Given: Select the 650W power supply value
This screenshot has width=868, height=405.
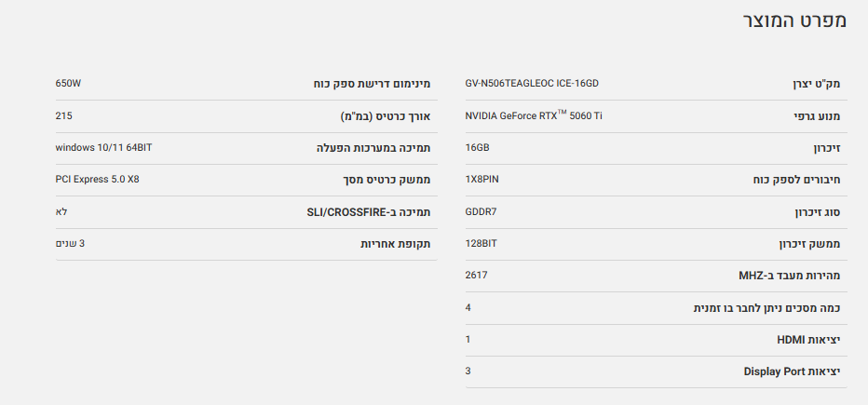Looking at the screenshot, I should coord(68,84).
